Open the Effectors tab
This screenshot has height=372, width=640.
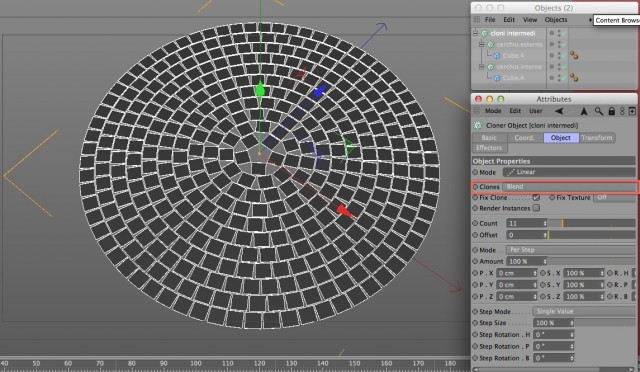[489, 148]
